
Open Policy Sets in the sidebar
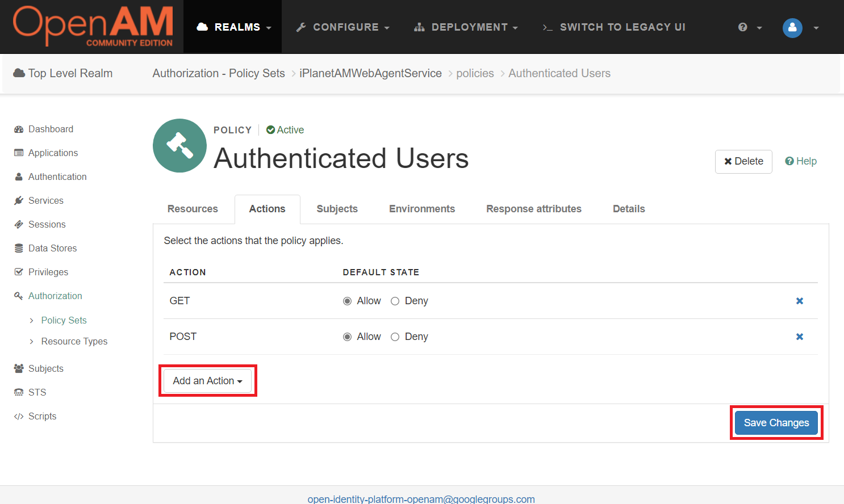[64, 321]
